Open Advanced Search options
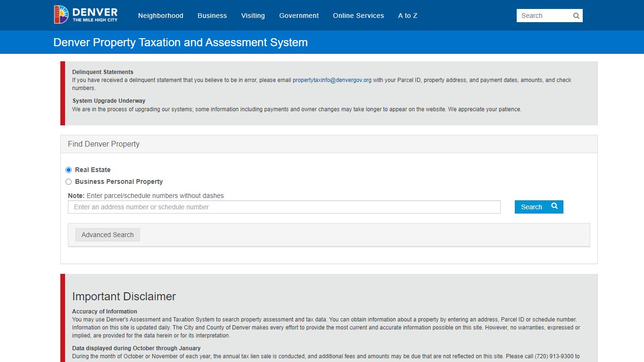 point(107,235)
